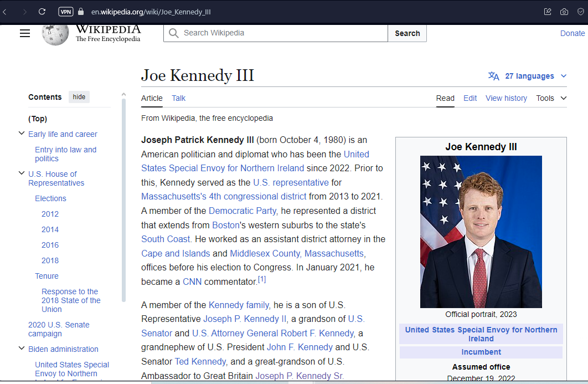Click the infobox Incumbent link
This screenshot has width=588, height=384.
coord(481,352)
